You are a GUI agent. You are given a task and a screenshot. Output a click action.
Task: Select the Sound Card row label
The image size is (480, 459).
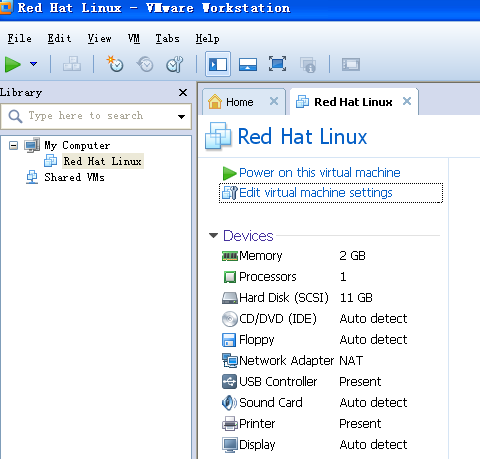[x=271, y=403]
